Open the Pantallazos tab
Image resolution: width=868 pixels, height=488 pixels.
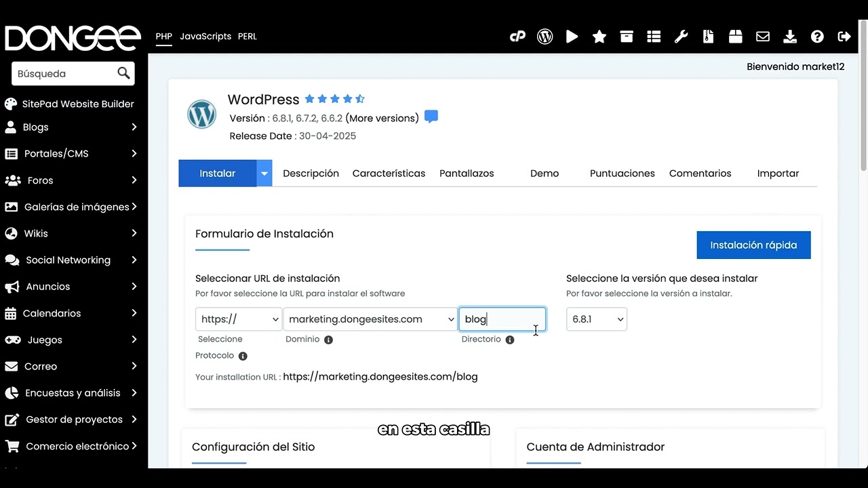[x=467, y=174]
